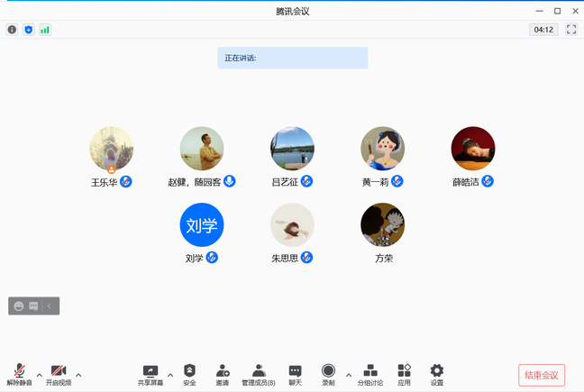Open the Chat (聊天) panel
The width and height of the screenshot is (584, 392).
(x=295, y=374)
